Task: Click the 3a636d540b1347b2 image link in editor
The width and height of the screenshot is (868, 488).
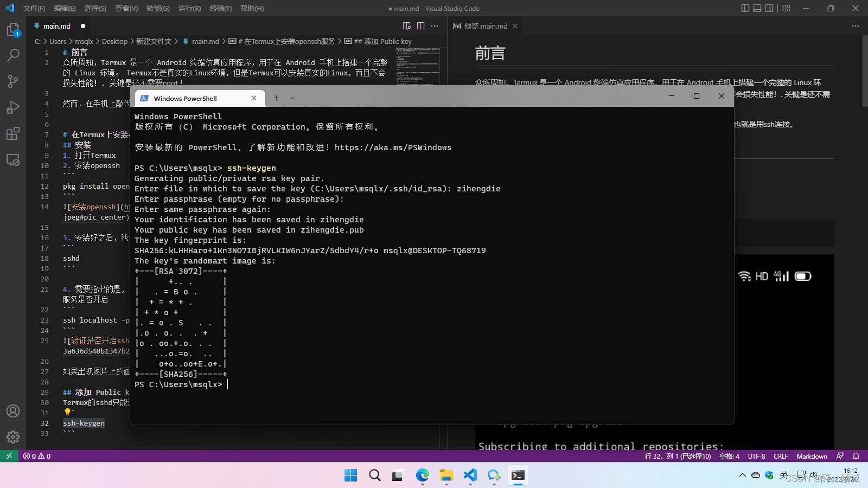Action: (x=96, y=351)
